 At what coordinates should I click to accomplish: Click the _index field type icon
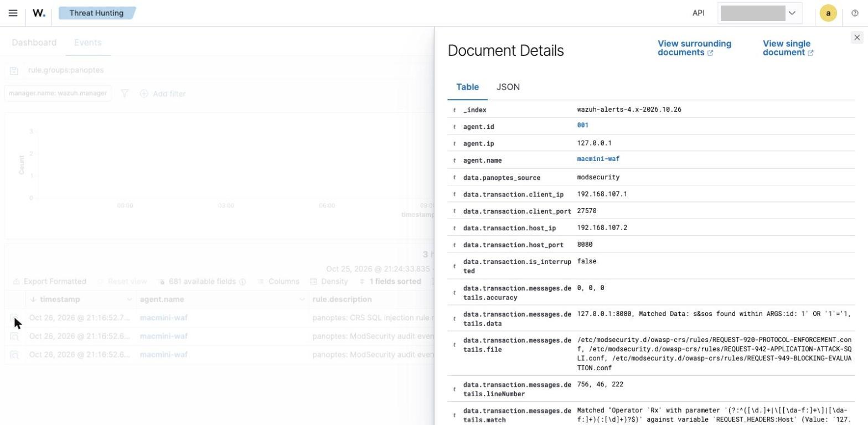tap(454, 110)
